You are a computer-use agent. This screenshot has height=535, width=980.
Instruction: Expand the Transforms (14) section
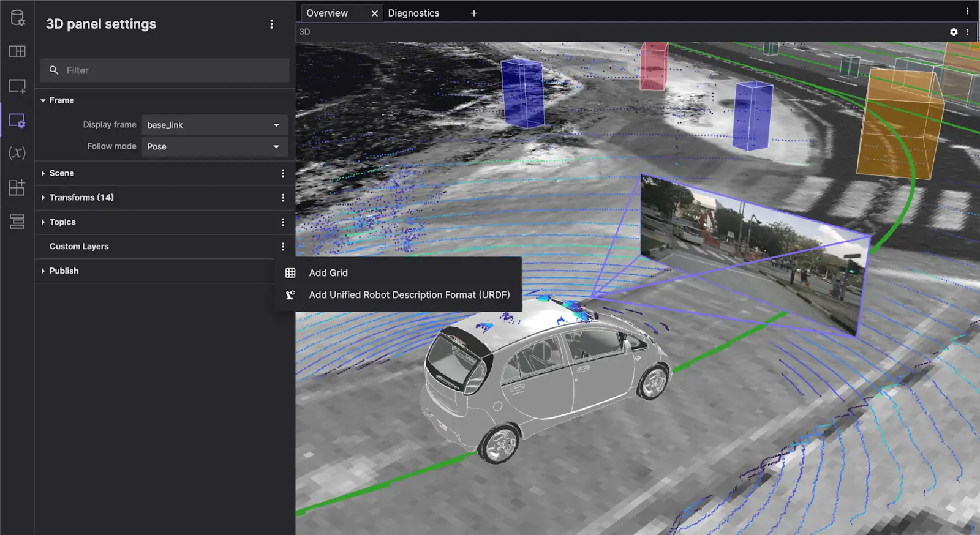pyautogui.click(x=43, y=198)
